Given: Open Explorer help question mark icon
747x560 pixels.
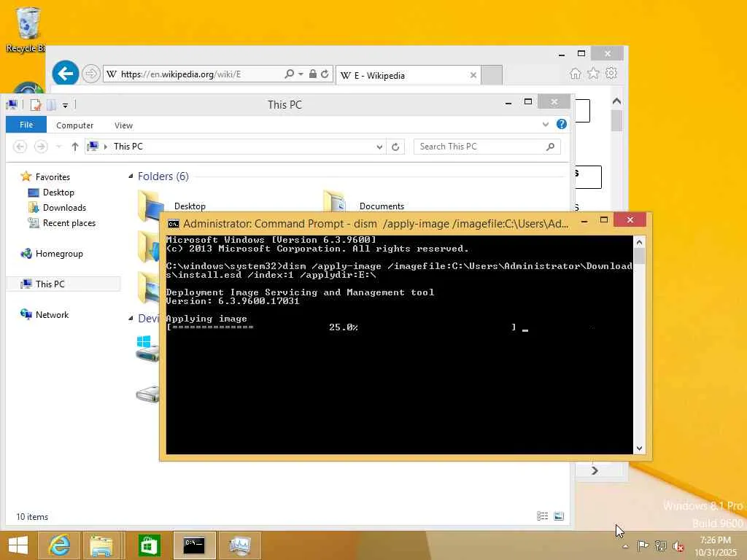Looking at the screenshot, I should 562,124.
